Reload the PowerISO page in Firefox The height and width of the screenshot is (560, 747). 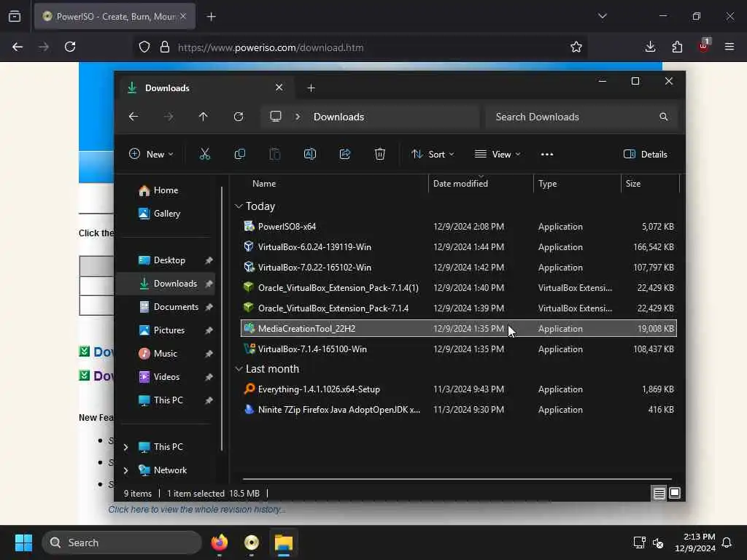(70, 47)
